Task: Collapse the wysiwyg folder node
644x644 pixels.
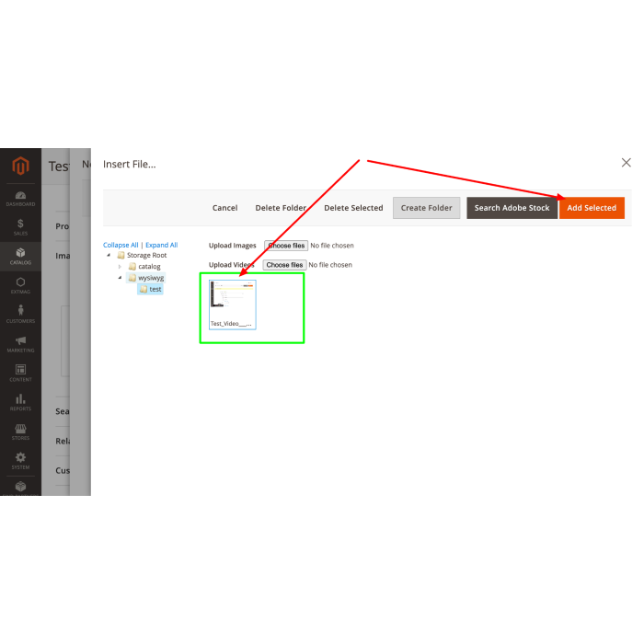Action: (120, 278)
